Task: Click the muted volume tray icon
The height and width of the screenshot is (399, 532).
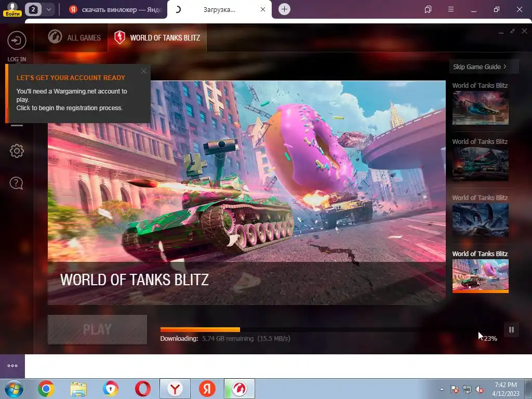Action: pyautogui.click(x=480, y=389)
